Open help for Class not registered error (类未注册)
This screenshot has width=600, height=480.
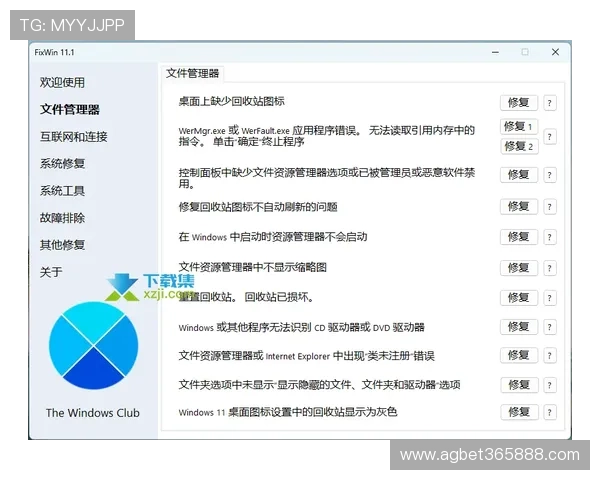tap(549, 356)
